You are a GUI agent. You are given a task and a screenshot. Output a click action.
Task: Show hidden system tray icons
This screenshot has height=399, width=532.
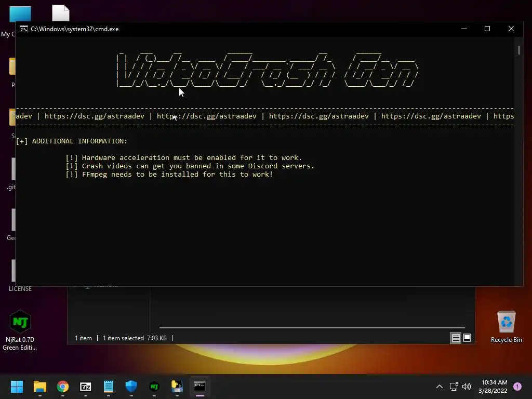440,387
